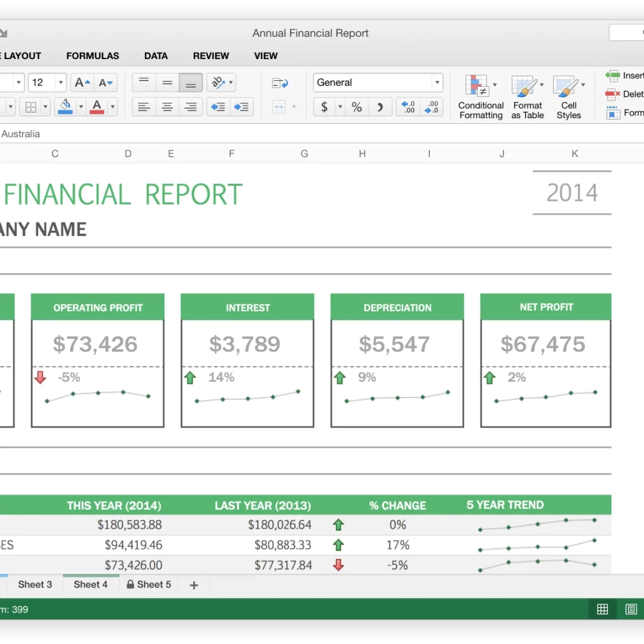Select column F header
Image resolution: width=644 pixels, height=644 pixels.
tap(231, 153)
